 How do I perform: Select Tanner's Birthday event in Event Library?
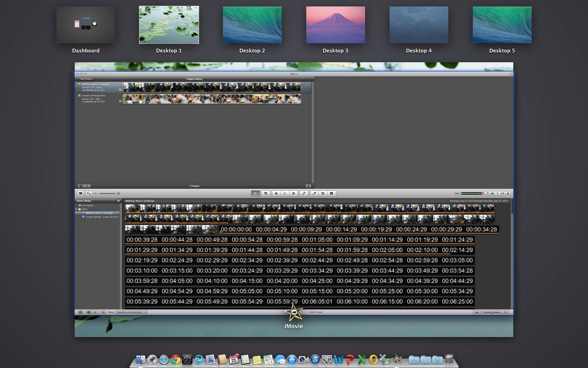pos(97,217)
